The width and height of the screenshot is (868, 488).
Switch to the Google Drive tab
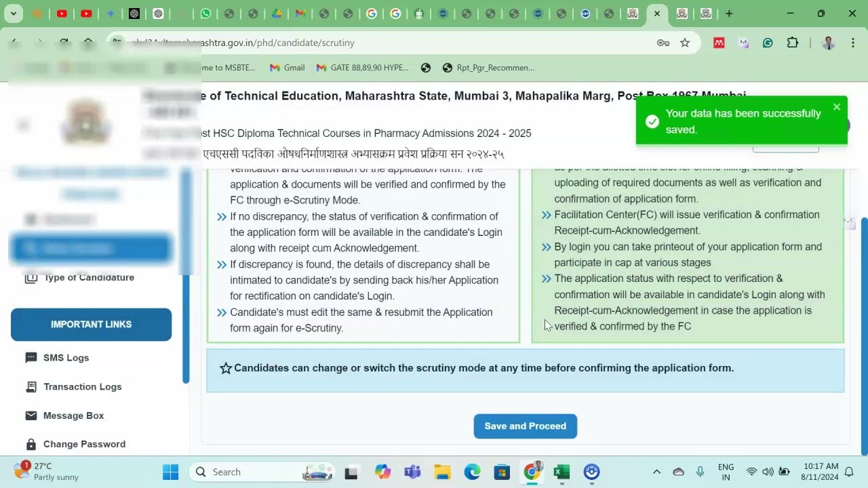click(x=277, y=14)
